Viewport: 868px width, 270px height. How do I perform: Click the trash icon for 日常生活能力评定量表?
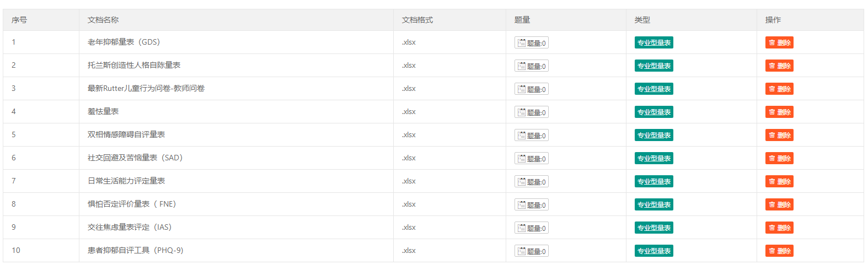tap(772, 181)
